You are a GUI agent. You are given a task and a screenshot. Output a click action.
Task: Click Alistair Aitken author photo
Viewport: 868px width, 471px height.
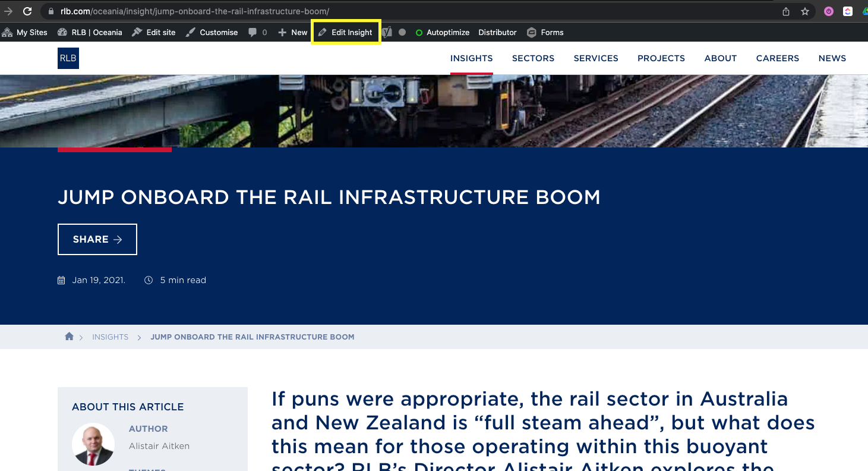[x=93, y=444]
